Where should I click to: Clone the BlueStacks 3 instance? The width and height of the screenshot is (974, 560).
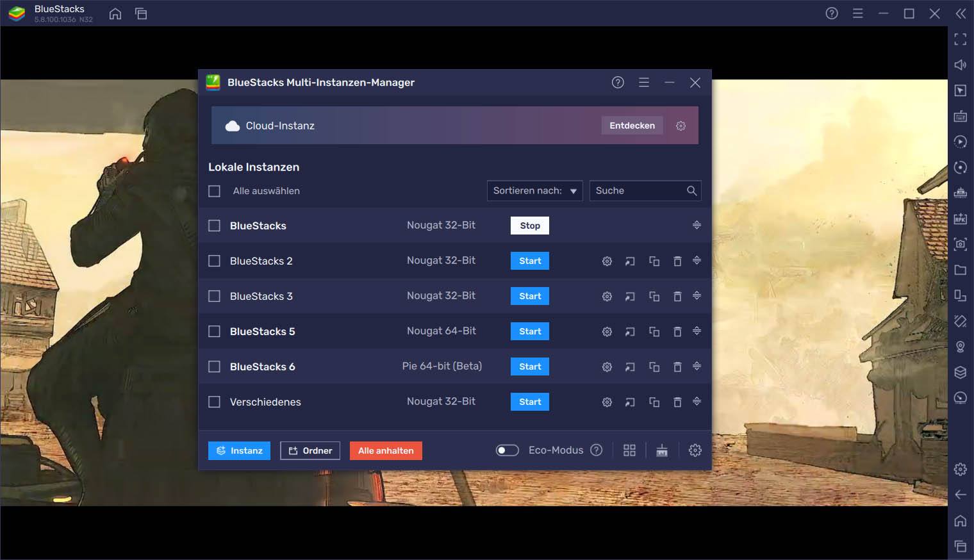(x=654, y=296)
